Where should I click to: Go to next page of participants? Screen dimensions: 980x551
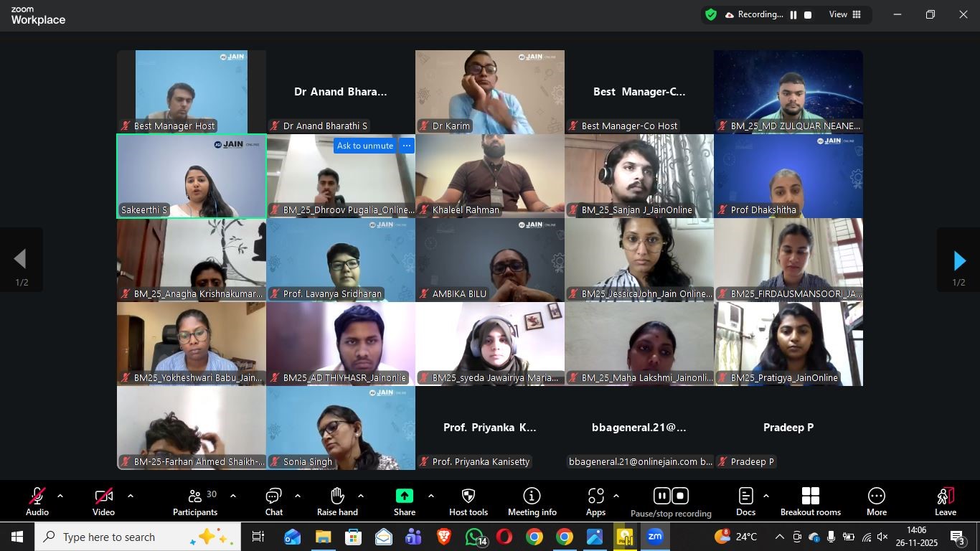(x=958, y=260)
